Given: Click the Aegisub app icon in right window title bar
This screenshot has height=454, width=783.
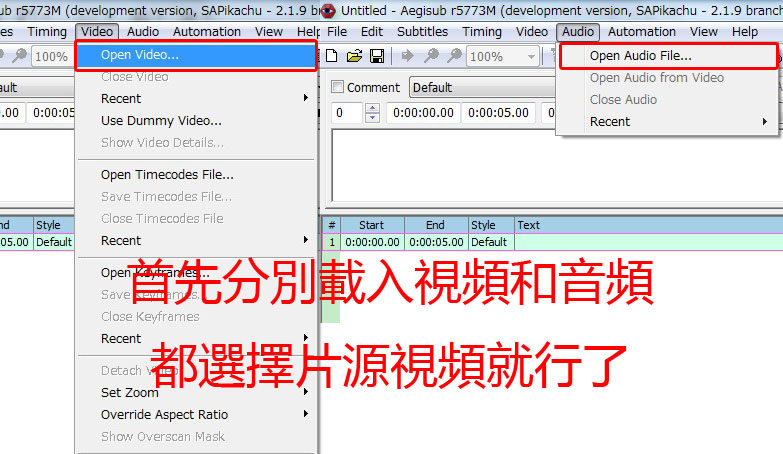Looking at the screenshot, I should [x=328, y=10].
